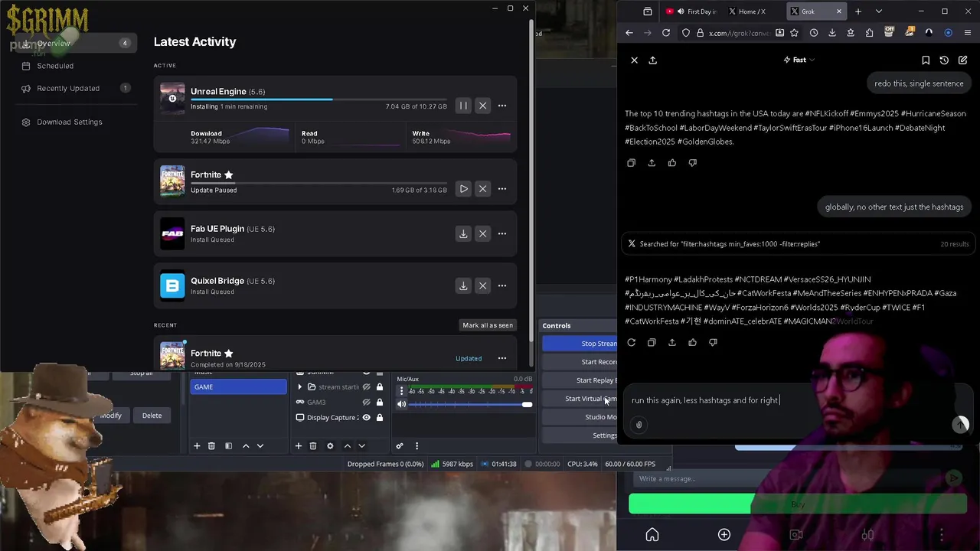Screen dimensions: 980x551
Task: Hide the Display Capture 2 source
Action: pos(366,417)
